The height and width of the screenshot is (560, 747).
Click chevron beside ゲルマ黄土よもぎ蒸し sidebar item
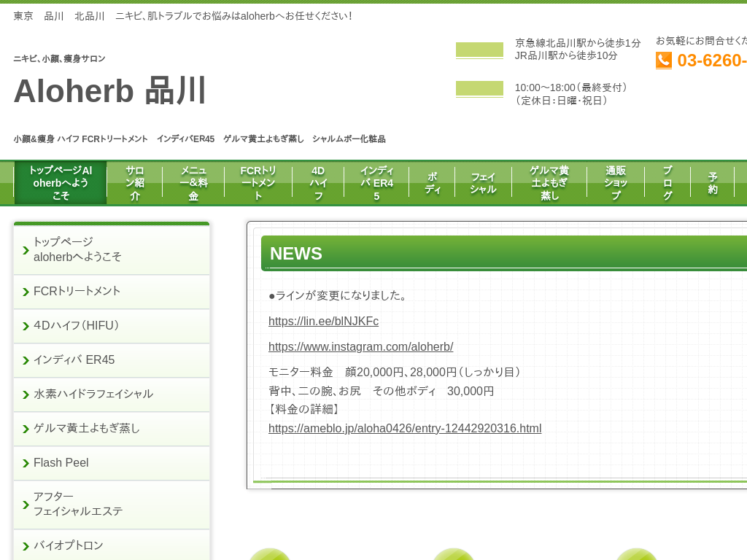(x=26, y=429)
